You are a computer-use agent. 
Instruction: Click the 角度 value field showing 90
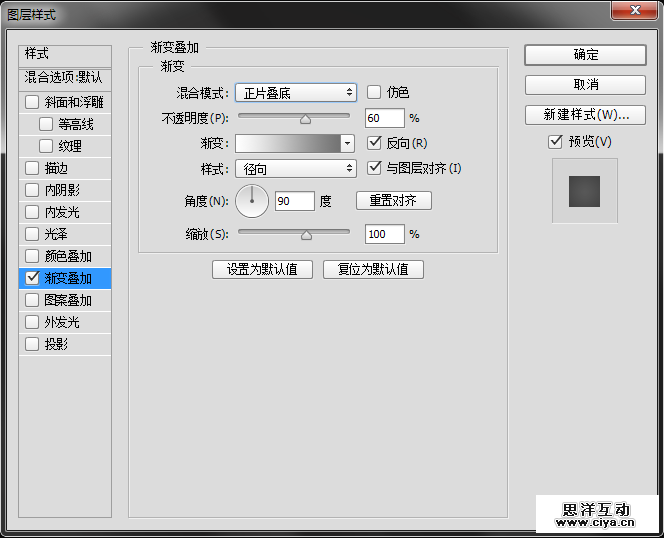coord(295,201)
